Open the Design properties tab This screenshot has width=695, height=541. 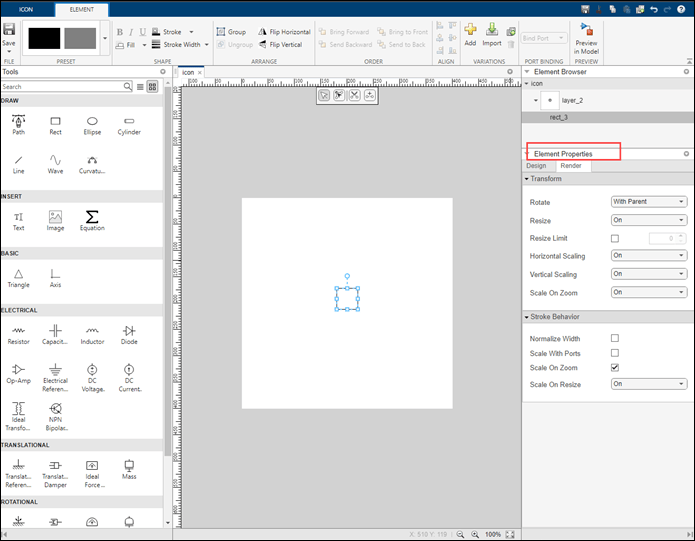pyautogui.click(x=536, y=166)
